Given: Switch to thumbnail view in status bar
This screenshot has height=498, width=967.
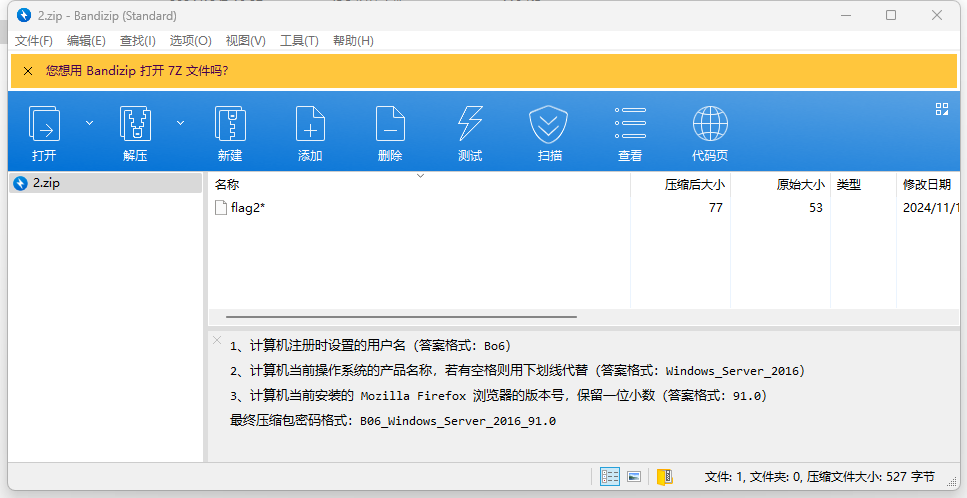Looking at the screenshot, I should pos(633,476).
